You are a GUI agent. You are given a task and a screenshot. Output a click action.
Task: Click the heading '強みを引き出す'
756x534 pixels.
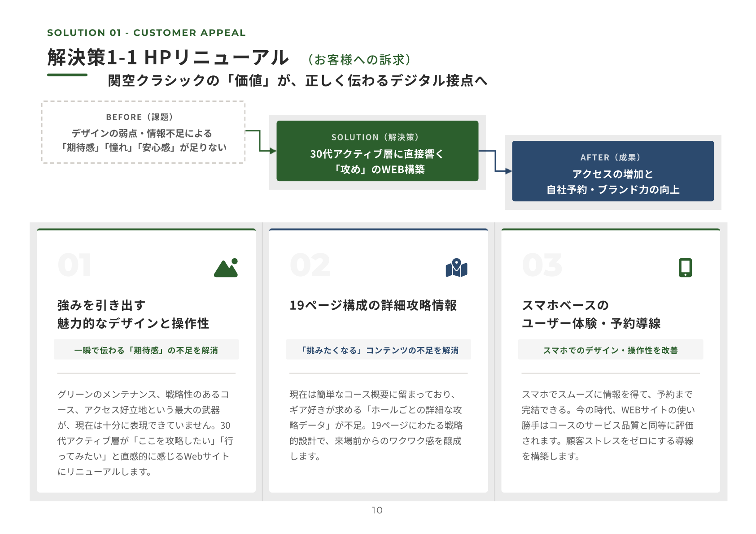101,305
